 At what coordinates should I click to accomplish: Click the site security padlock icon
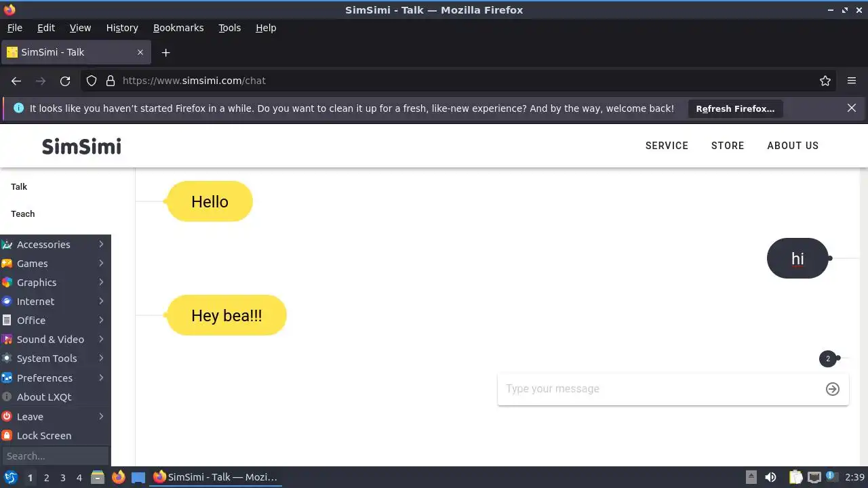click(111, 81)
